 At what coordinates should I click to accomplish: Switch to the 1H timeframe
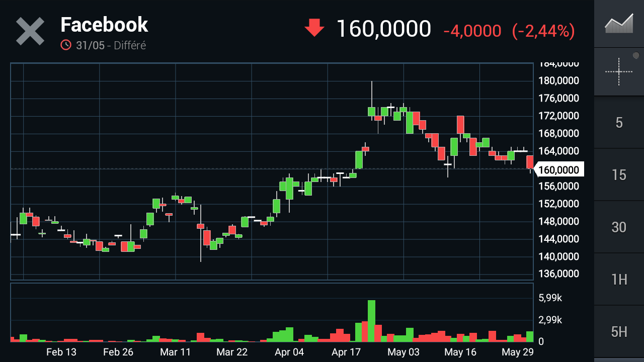(x=619, y=280)
